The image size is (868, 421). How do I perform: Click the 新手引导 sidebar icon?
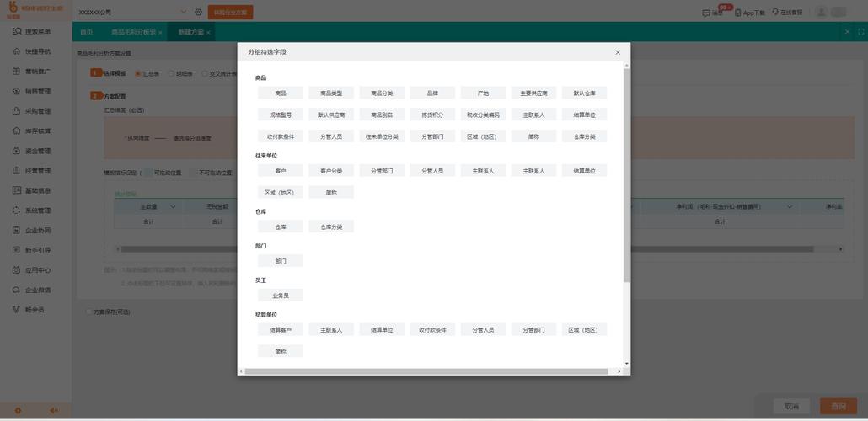tap(17, 251)
